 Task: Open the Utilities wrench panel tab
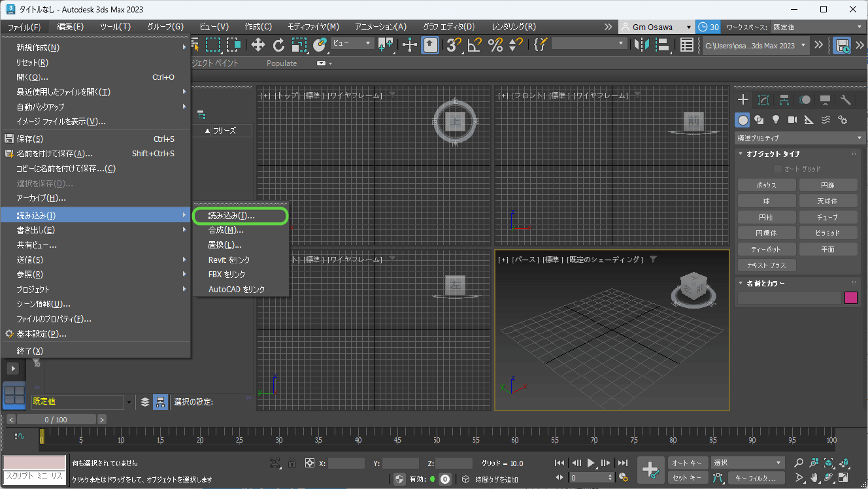click(x=845, y=100)
